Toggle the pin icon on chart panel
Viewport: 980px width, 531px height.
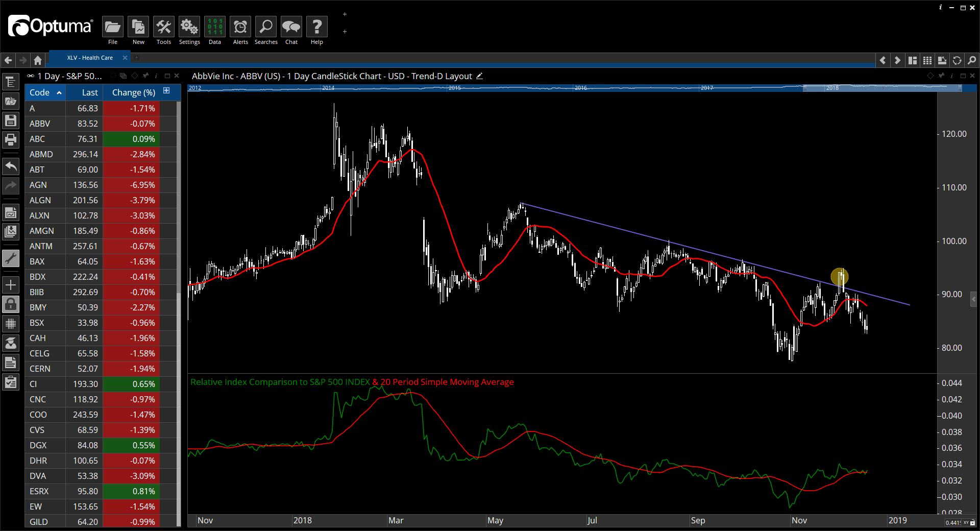(941, 76)
